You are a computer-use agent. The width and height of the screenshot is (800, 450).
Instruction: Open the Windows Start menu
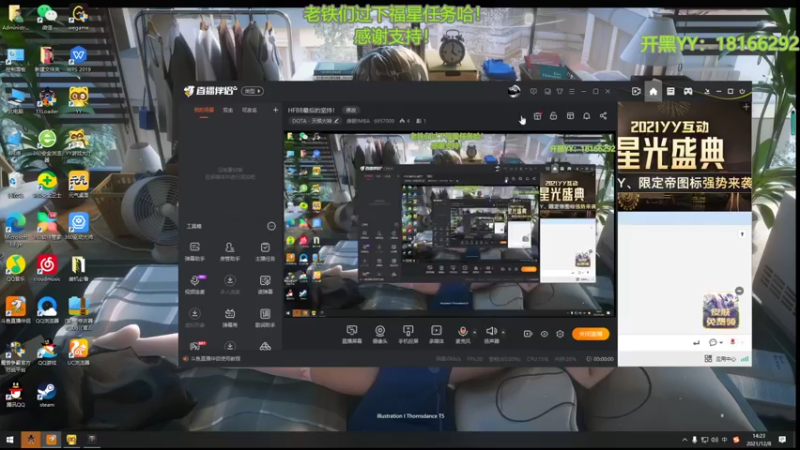point(10,439)
